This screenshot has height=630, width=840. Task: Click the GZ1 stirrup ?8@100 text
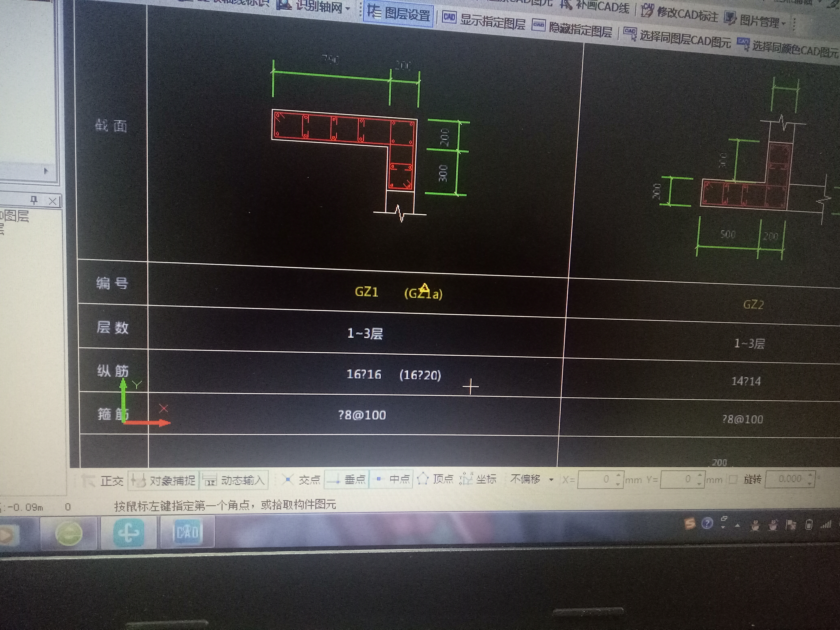pos(362,415)
